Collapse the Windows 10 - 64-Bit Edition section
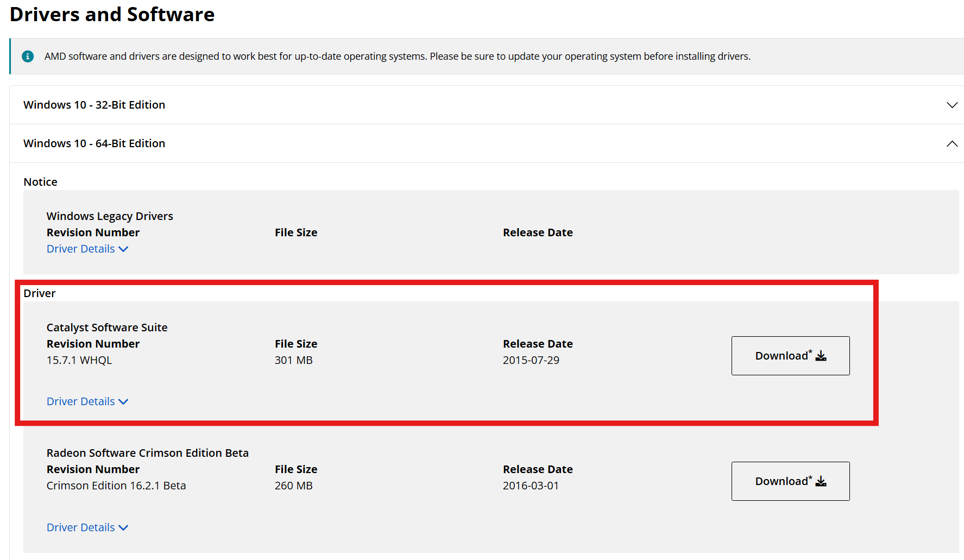The width and height of the screenshot is (964, 560). (x=487, y=143)
